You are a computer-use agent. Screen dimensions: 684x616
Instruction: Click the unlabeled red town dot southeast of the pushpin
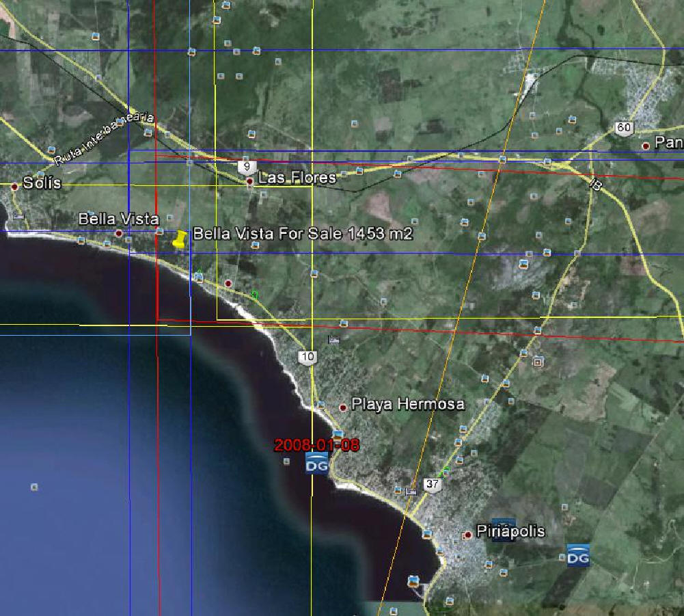(228, 284)
